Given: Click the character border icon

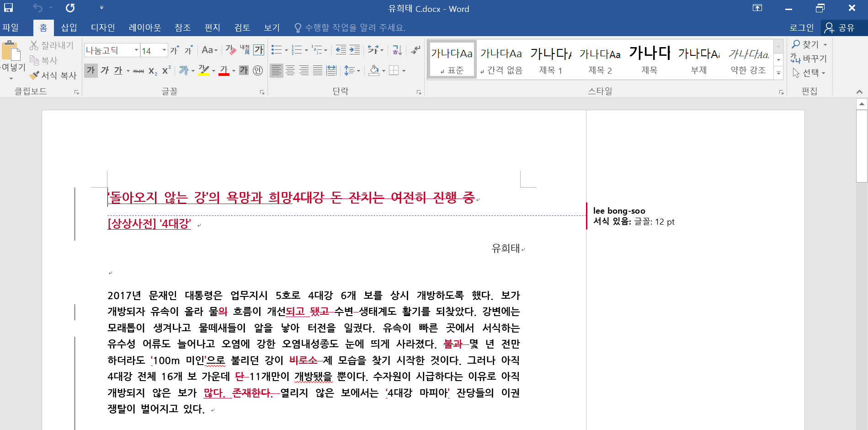Looking at the screenshot, I should (259, 50).
